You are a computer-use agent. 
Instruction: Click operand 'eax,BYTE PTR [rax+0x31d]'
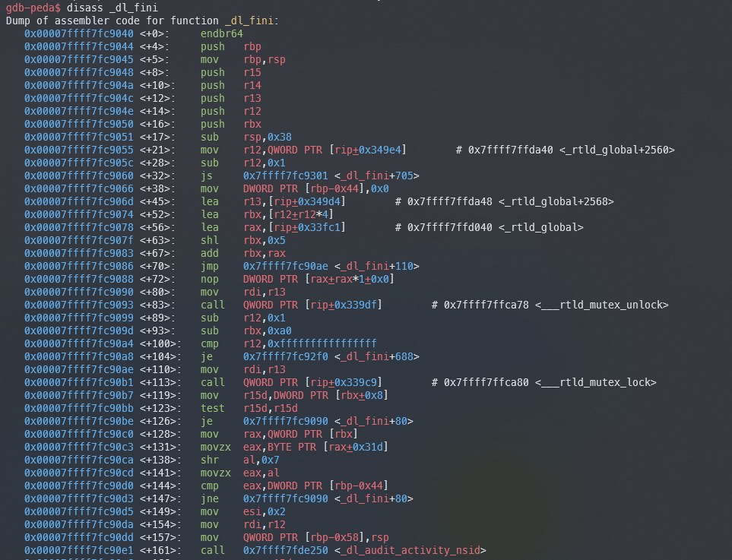316,447
